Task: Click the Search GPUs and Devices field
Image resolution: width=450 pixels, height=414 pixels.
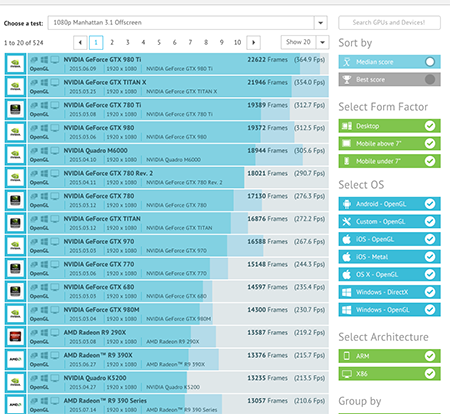Action: click(x=389, y=23)
